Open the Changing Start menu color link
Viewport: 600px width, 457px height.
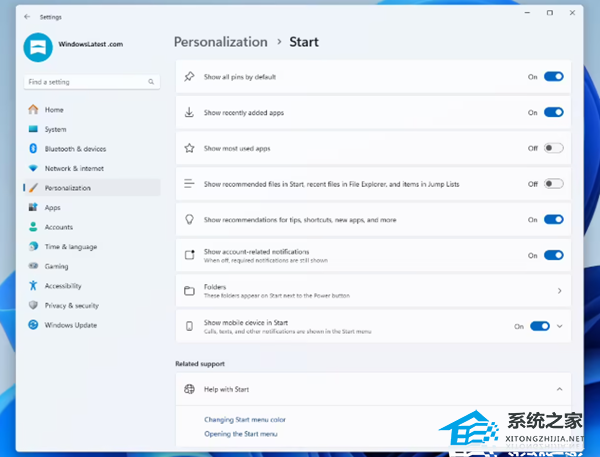(245, 419)
